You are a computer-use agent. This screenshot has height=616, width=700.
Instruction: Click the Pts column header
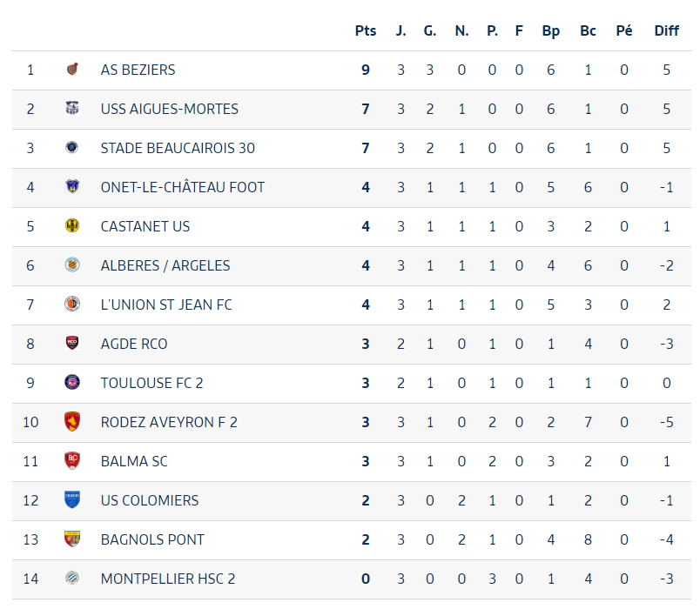coord(366,30)
